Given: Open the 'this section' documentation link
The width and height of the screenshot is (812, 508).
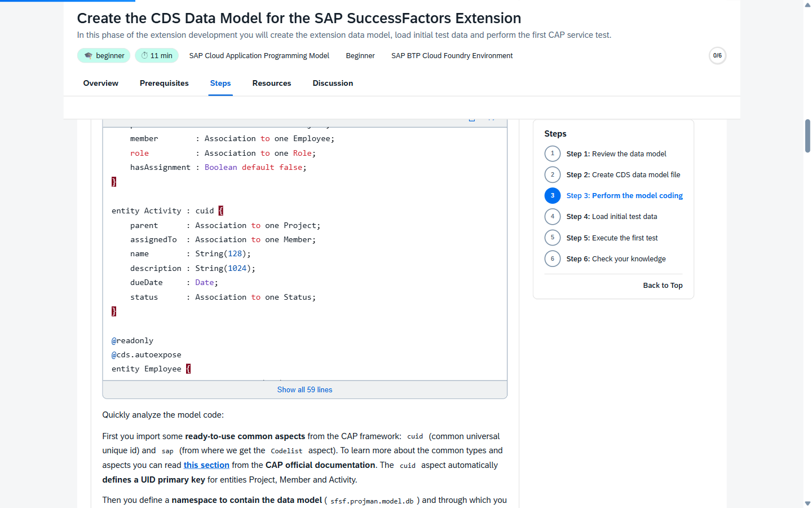Looking at the screenshot, I should click(x=206, y=465).
